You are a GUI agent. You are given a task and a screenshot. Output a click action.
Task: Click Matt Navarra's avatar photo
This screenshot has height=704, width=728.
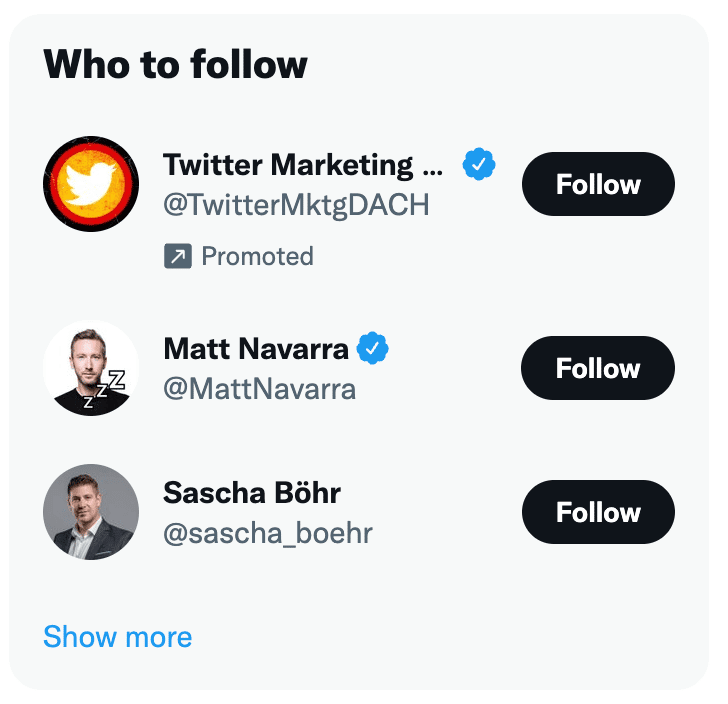point(91,368)
